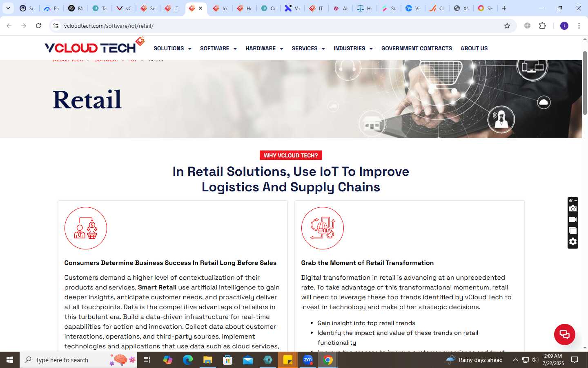Bookmark this page with the star icon
The width and height of the screenshot is (588, 368).
507,26
